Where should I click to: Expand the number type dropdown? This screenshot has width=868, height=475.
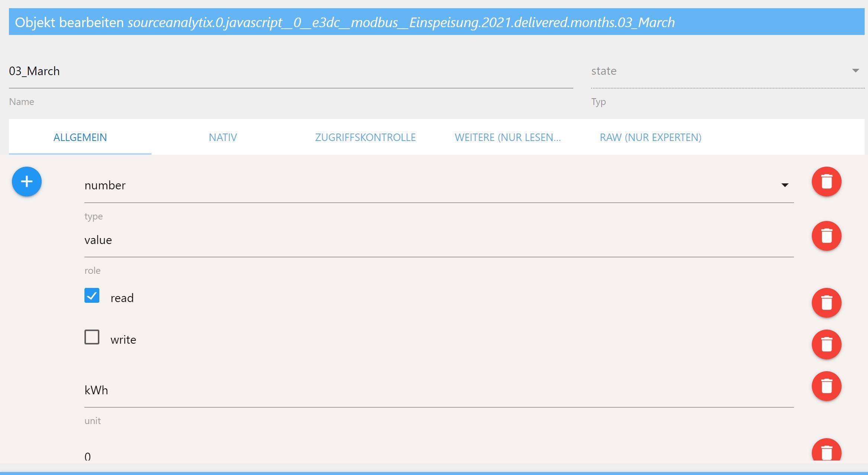tap(785, 185)
